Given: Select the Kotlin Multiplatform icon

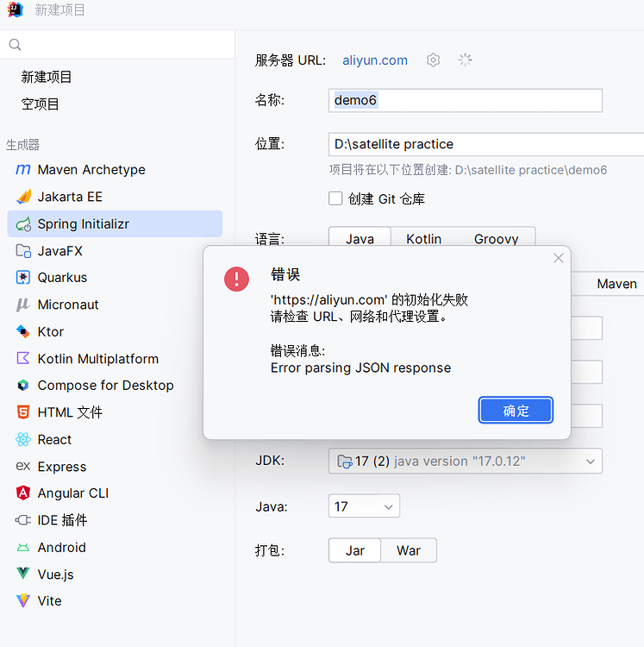Looking at the screenshot, I should [23, 359].
